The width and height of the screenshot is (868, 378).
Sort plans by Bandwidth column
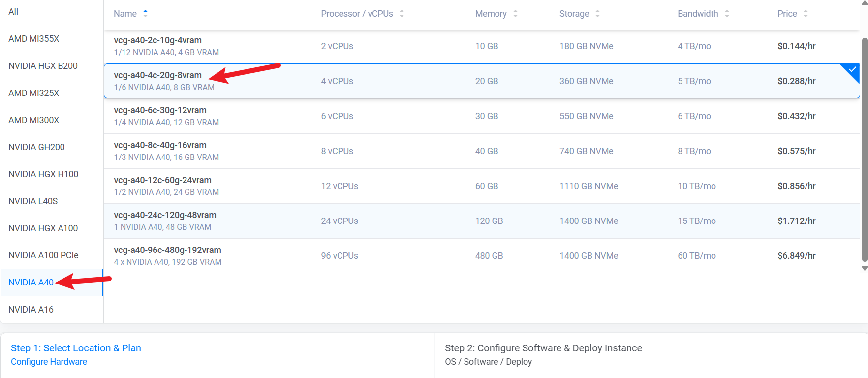coord(727,14)
